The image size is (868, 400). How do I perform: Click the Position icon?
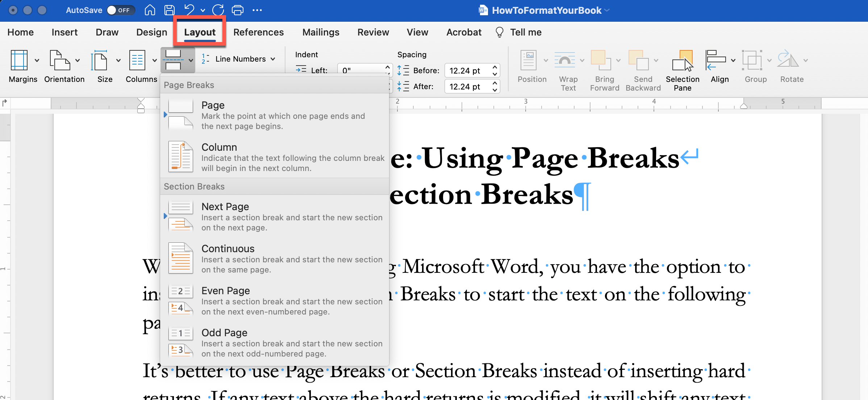[x=529, y=60]
